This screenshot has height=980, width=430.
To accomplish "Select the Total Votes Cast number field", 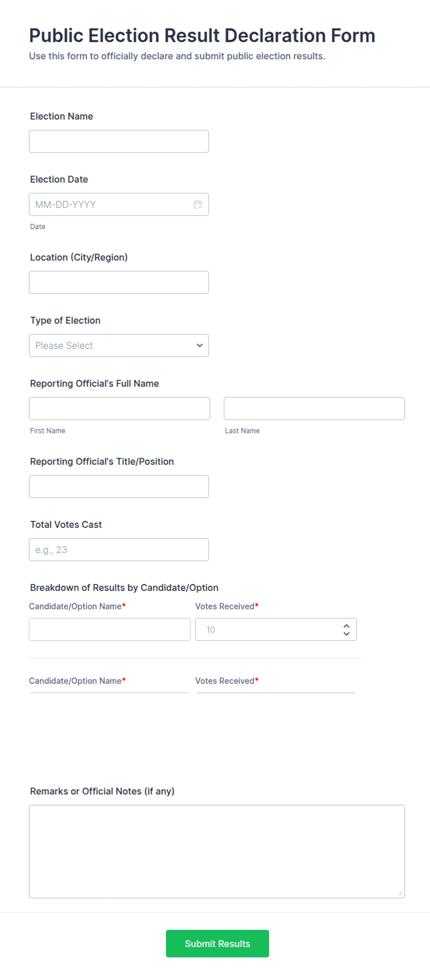I will pyautogui.click(x=119, y=550).
